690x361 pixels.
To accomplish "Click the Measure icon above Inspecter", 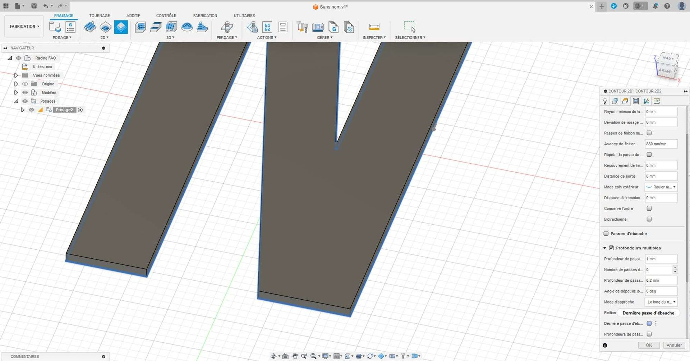I will 374,27.
